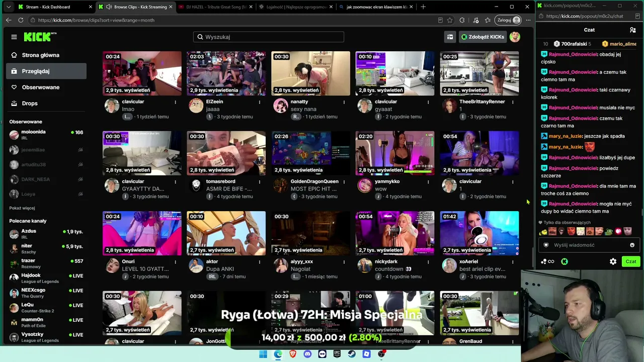Image resolution: width=644 pixels, height=362 pixels.
Task: Open Epic Games Launcher from the taskbar
Action: pos(337,354)
